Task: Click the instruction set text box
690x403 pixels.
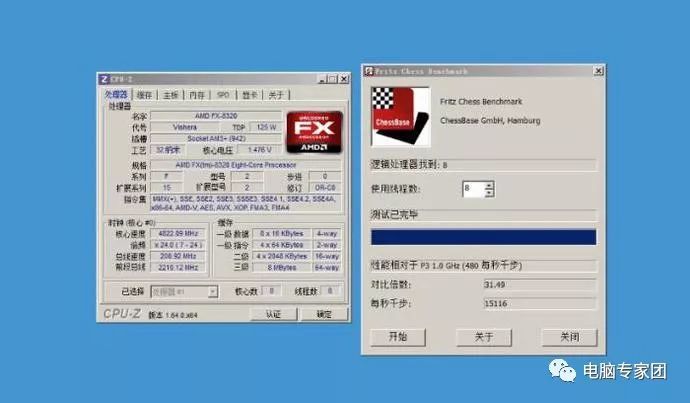Action: point(246,203)
